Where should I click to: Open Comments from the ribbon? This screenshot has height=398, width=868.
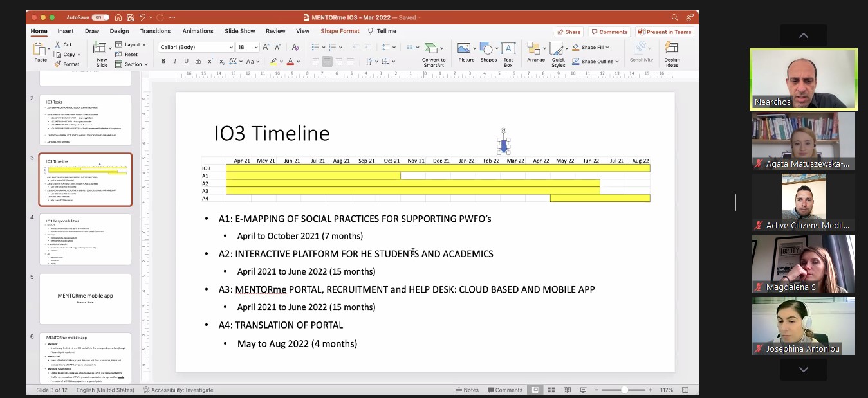pyautogui.click(x=609, y=32)
